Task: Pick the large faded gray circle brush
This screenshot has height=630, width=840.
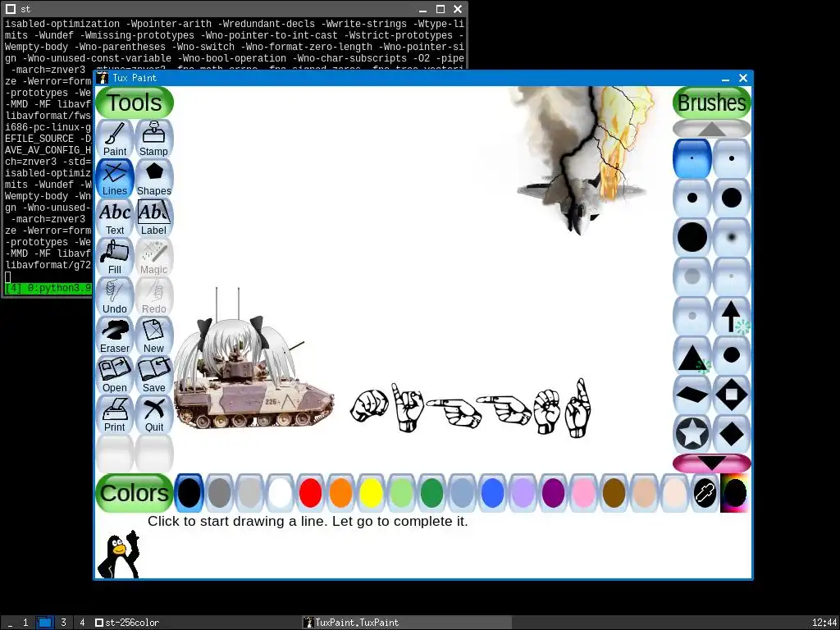Action: pos(692,276)
